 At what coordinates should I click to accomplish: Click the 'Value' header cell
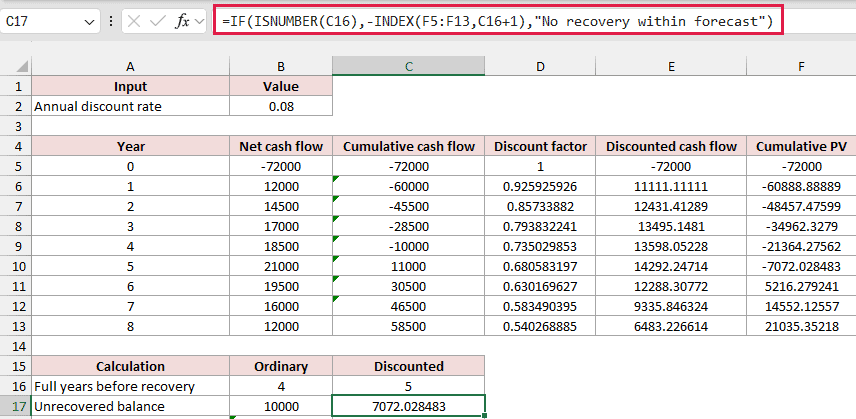click(281, 86)
